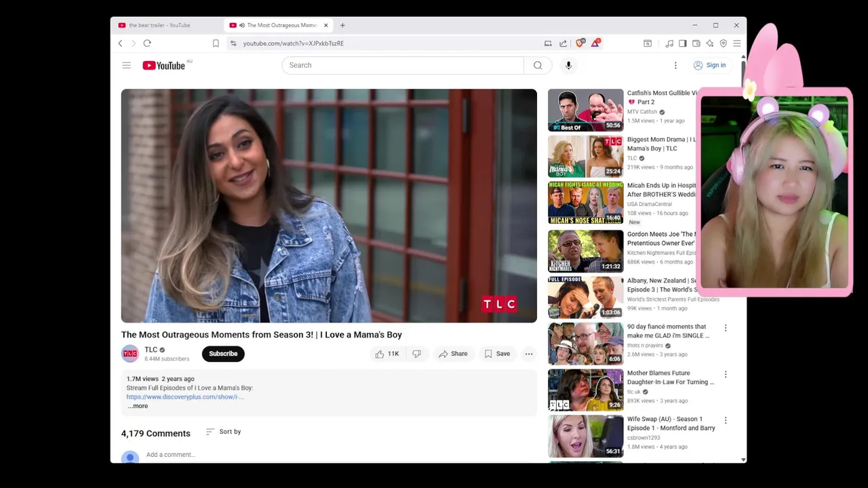
Task: Click the share icon in address bar
Action: tap(563, 43)
